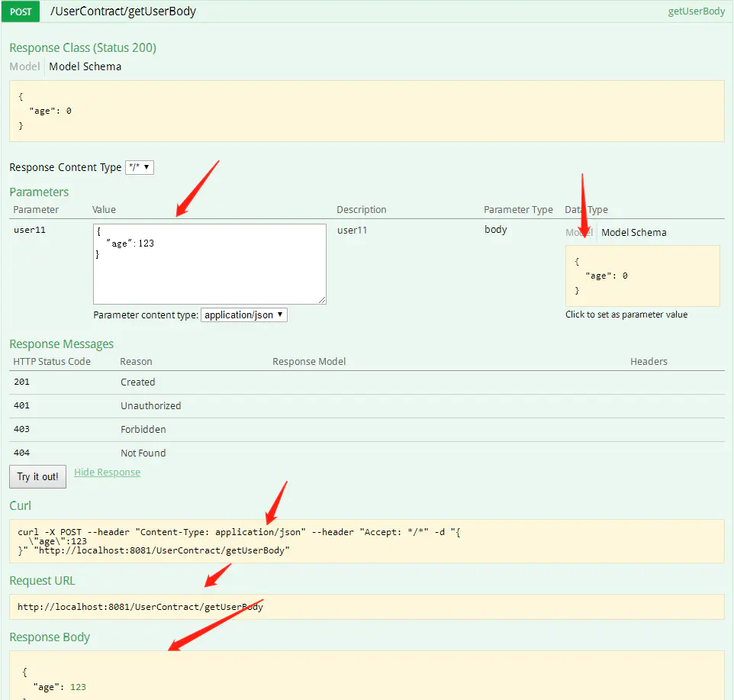
Task: Click inside the user11 body value textarea
Action: point(210,264)
